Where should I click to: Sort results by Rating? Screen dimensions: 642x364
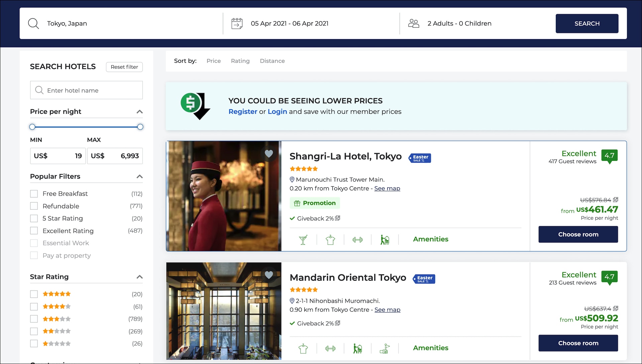[240, 61]
